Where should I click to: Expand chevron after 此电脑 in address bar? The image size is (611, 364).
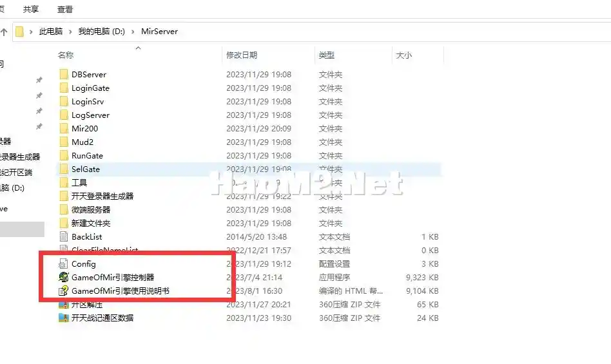[x=70, y=32]
